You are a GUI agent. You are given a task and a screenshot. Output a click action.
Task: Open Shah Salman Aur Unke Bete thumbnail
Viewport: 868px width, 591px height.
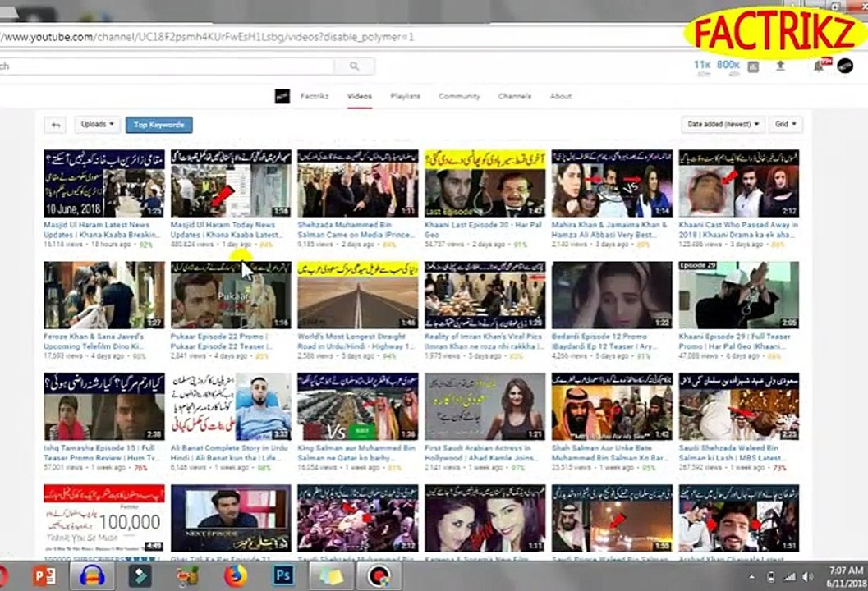coord(613,407)
